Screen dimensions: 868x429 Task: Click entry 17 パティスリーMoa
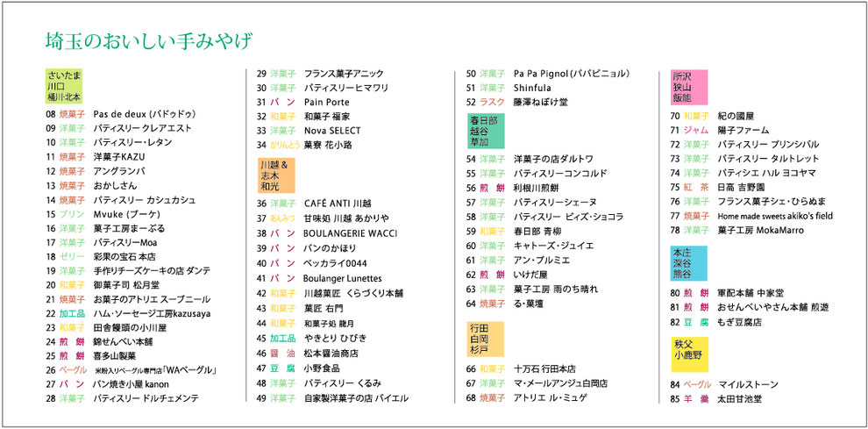tap(102, 243)
